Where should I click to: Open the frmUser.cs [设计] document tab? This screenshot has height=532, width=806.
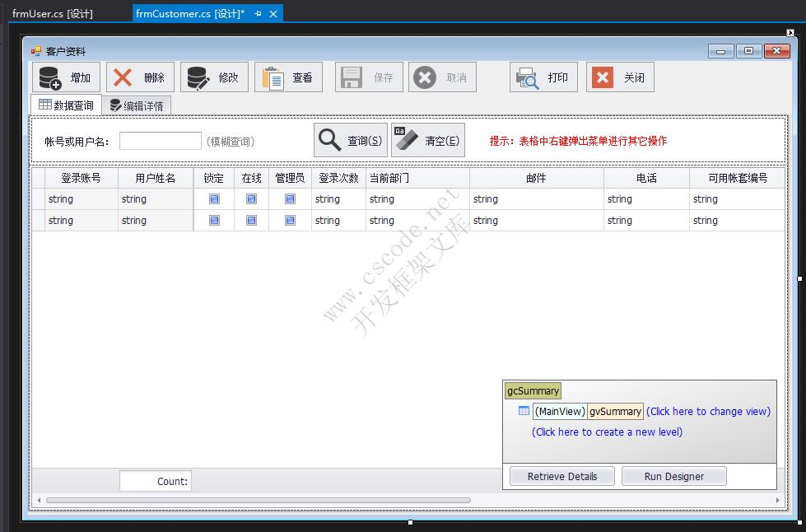click(x=54, y=12)
